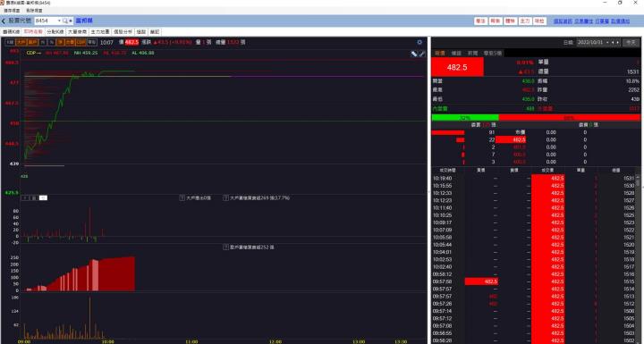
Task: Toggle the CDP indicator button
Action: tap(80, 42)
